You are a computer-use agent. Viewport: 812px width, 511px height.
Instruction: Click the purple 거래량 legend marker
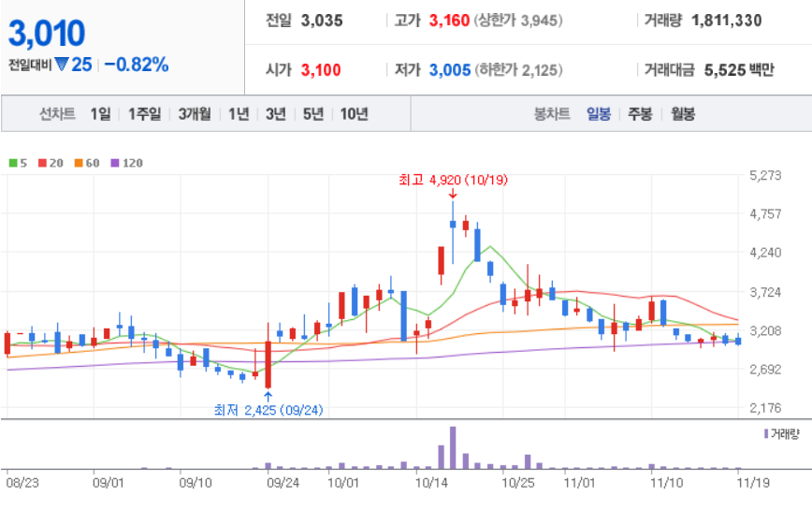(x=766, y=433)
